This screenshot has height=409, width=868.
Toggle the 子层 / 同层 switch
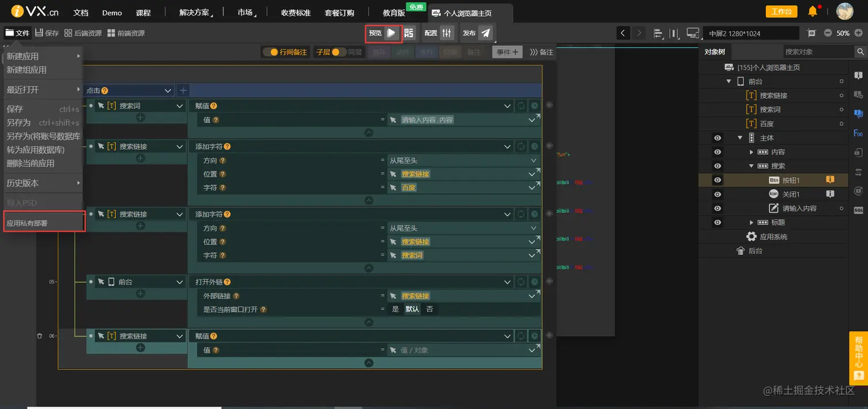pyautogui.click(x=339, y=52)
